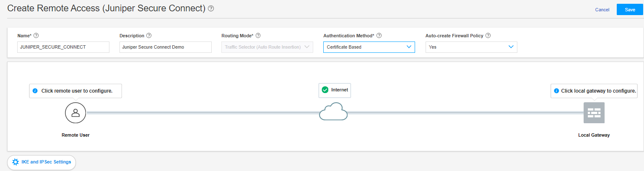This screenshot has width=644, height=171.
Task: Open IKE and IPSec Settings
Action: 42,162
